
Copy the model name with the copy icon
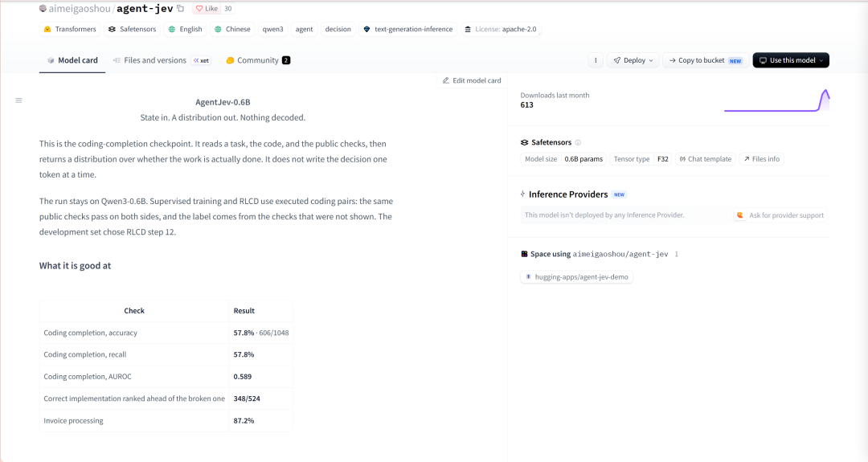point(181,8)
